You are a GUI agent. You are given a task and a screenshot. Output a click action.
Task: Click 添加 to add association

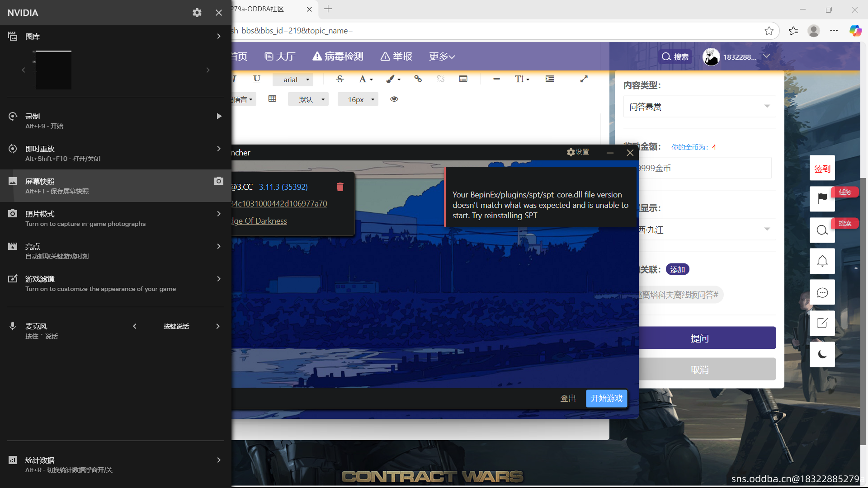pos(677,269)
